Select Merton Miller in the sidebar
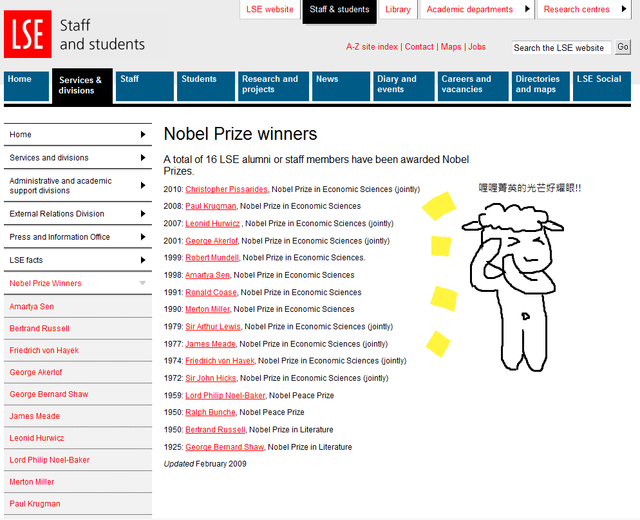The image size is (640, 520). click(x=78, y=482)
